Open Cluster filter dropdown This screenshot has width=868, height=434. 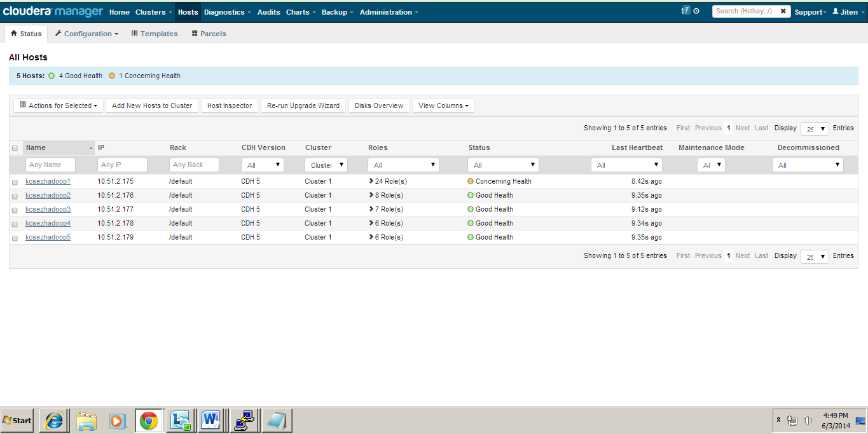click(x=326, y=165)
